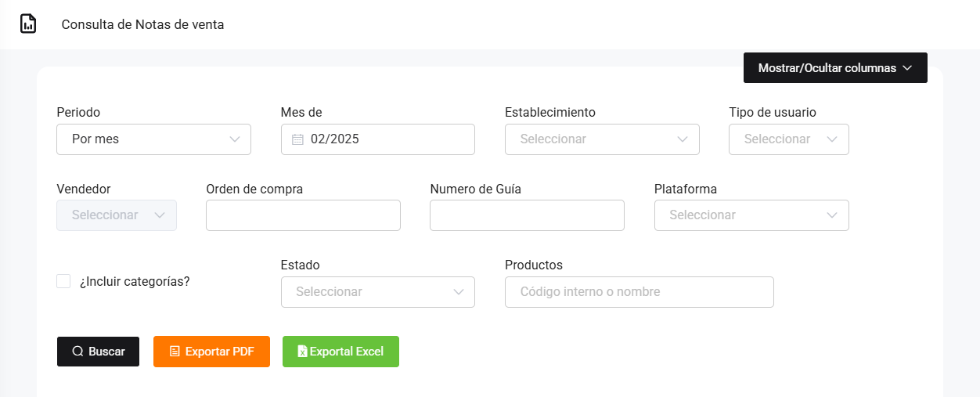980x397 pixels.
Task: Click the Productos search field
Action: (639, 292)
